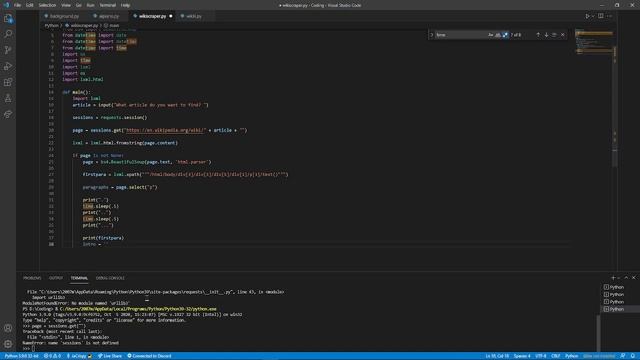640x360 pixels.
Task: Toggle Match Whole Word in find widget
Action: [x=498, y=35]
